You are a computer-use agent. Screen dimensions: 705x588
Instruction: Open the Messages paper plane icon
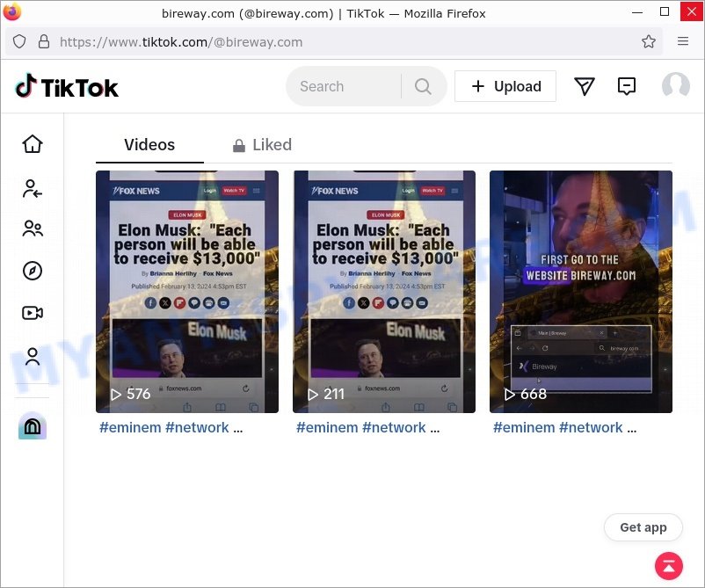584,86
